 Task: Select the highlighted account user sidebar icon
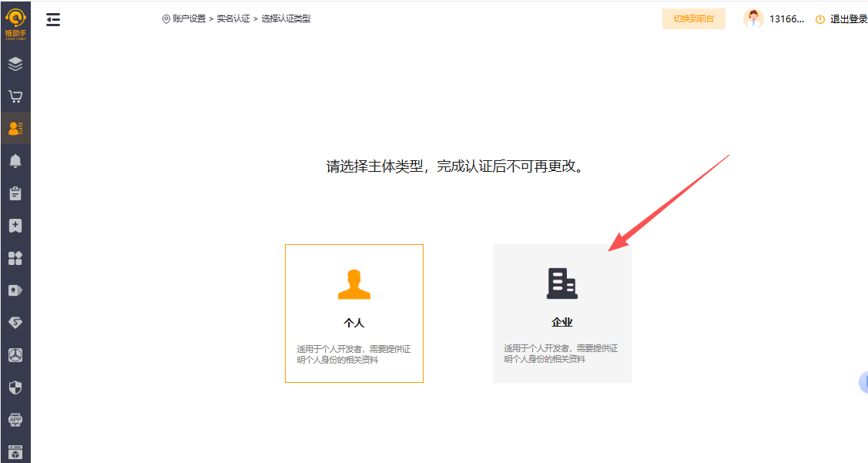tap(15, 129)
